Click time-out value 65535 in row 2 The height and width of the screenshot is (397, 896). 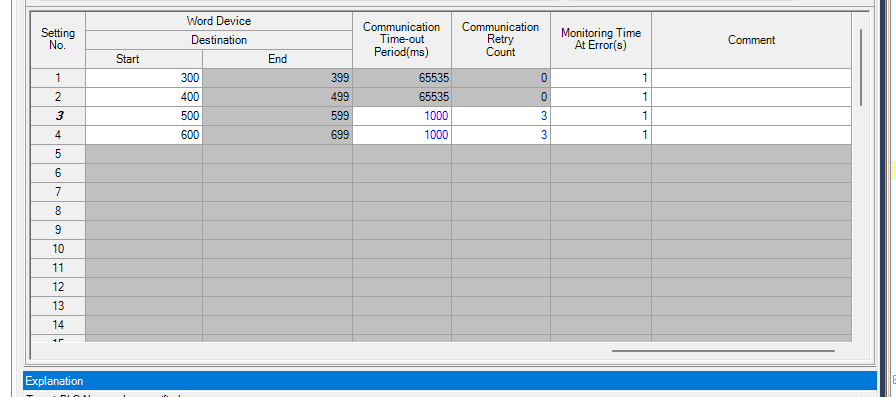tap(402, 97)
